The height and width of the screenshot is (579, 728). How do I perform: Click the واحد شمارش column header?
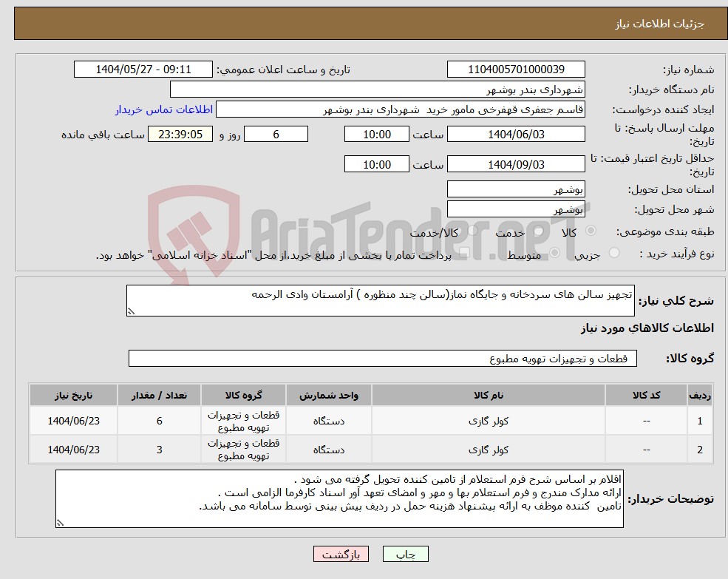coord(329,395)
